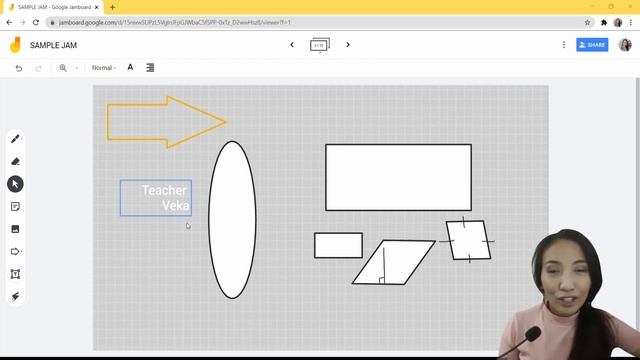Screen dimensions: 640x360
Task: Bookmark this page with the star
Action: click(x=587, y=22)
